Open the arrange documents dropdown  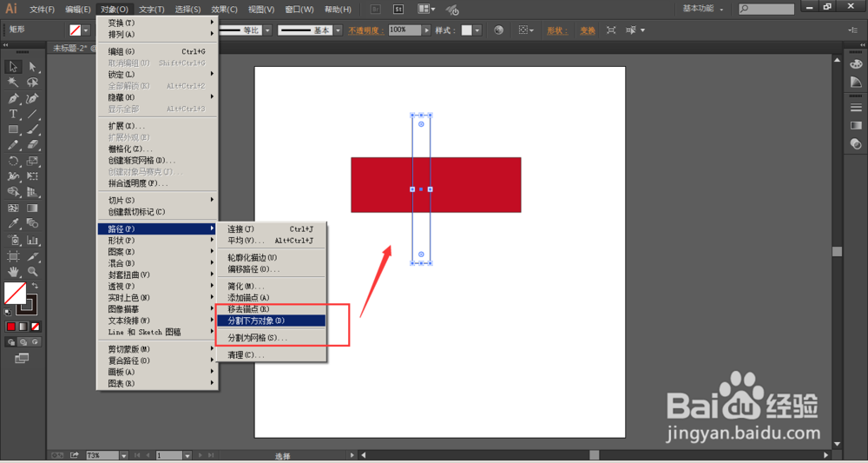426,10
